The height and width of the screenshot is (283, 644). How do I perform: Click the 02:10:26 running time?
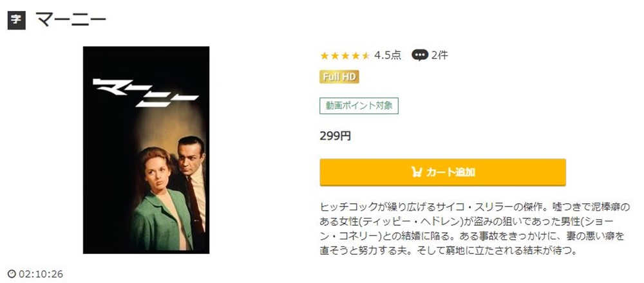coord(41,273)
